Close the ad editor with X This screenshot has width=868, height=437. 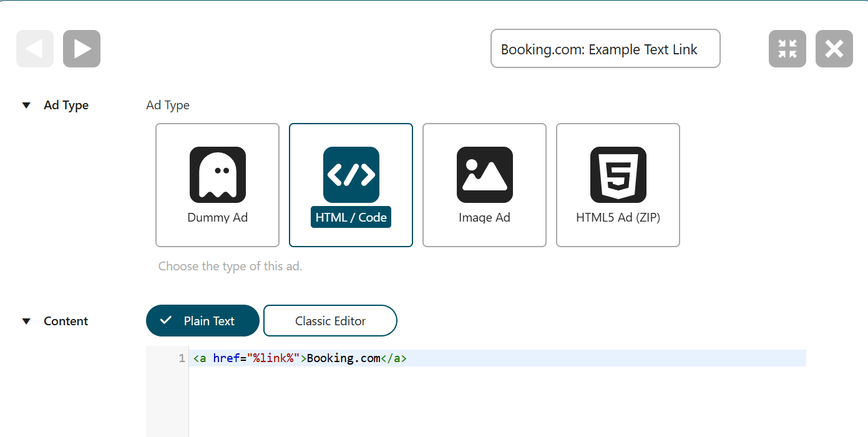click(x=834, y=49)
